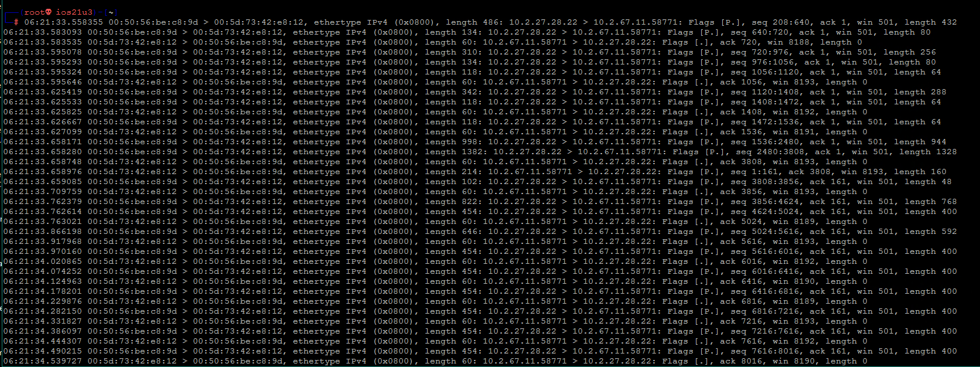980x367 pixels.
Task: Click 'length 310' frame length
Action: pyautogui.click(x=450, y=52)
